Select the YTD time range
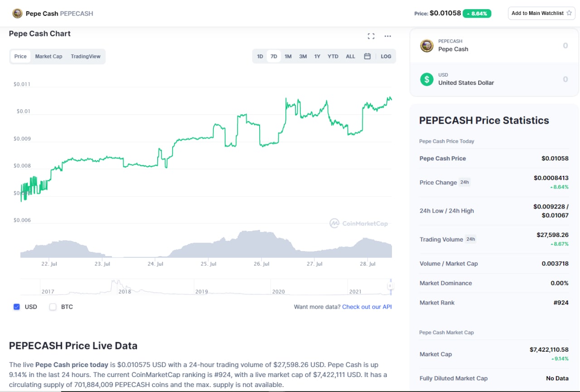The image size is (580, 392). click(x=333, y=56)
